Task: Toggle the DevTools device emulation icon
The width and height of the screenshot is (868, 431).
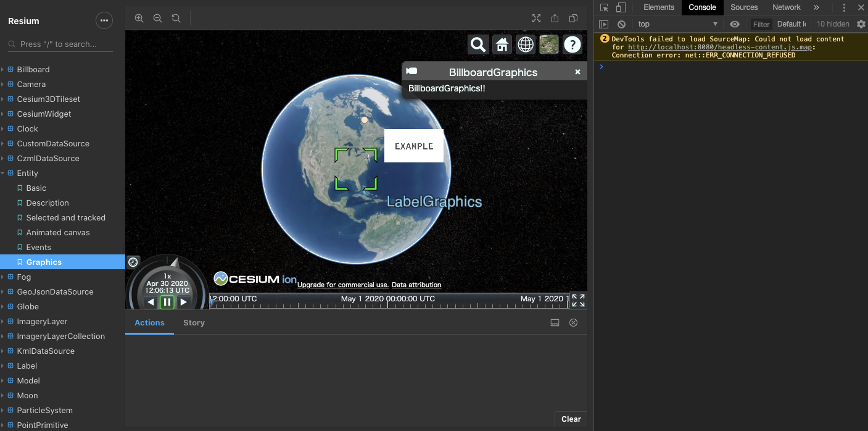Action: (x=622, y=7)
